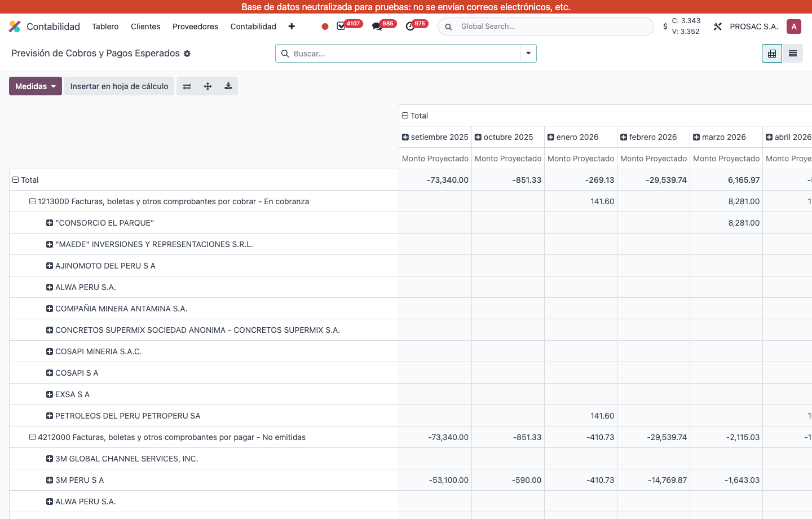Click the dollar exchange rate icon
Image resolution: width=812 pixels, height=519 pixels.
[665, 27]
